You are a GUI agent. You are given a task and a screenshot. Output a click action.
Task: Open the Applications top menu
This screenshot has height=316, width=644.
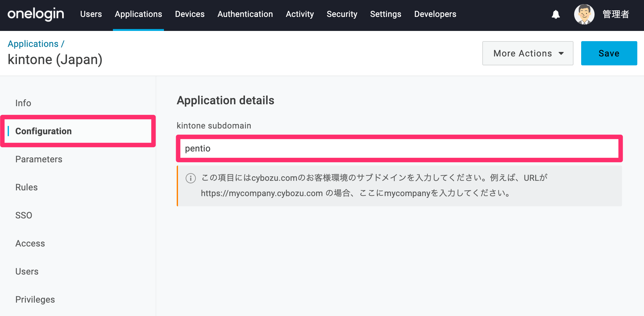(138, 14)
